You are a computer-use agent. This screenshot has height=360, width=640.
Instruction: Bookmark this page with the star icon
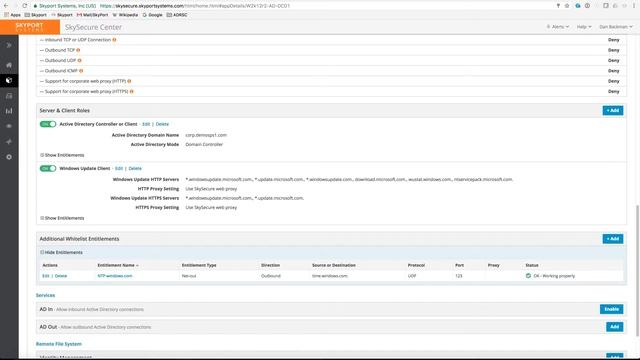[x=567, y=6]
